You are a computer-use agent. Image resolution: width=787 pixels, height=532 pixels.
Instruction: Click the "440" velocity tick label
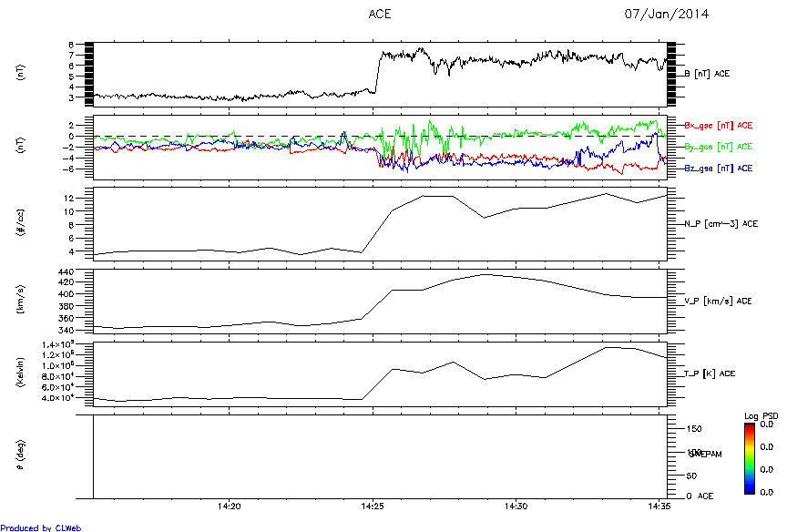(x=66, y=272)
